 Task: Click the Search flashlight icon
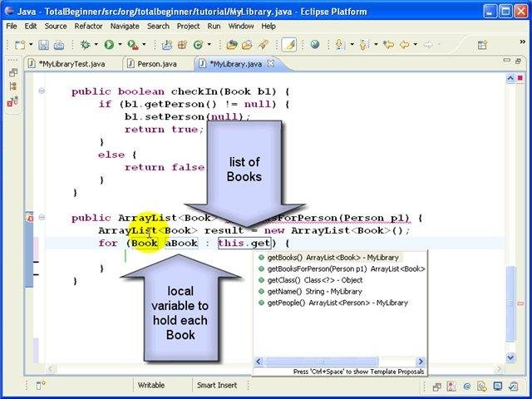263,44
